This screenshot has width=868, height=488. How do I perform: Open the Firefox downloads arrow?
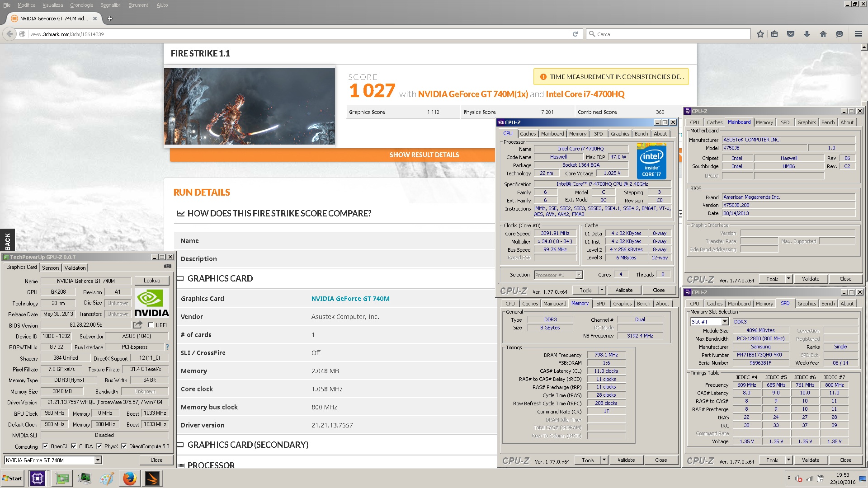coord(807,34)
